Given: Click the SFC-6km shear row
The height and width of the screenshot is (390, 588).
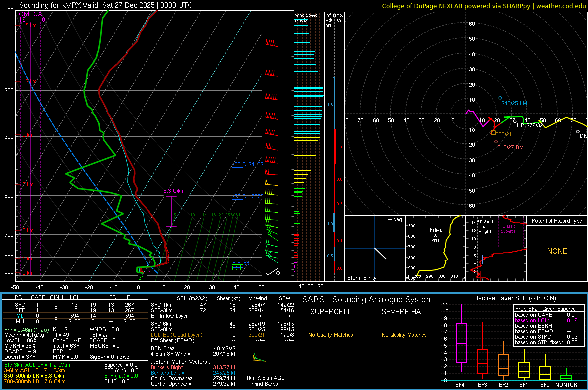Looking at the screenshot, I should (222, 324).
